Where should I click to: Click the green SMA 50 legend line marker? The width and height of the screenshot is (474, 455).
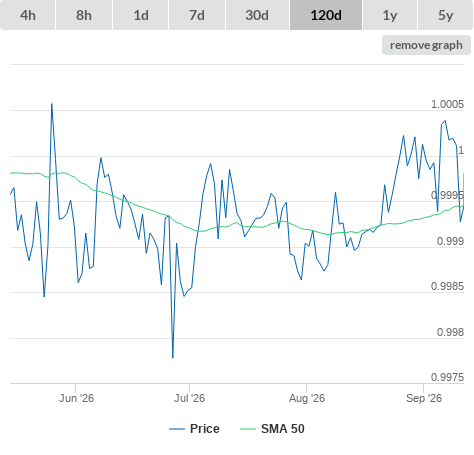click(x=248, y=429)
